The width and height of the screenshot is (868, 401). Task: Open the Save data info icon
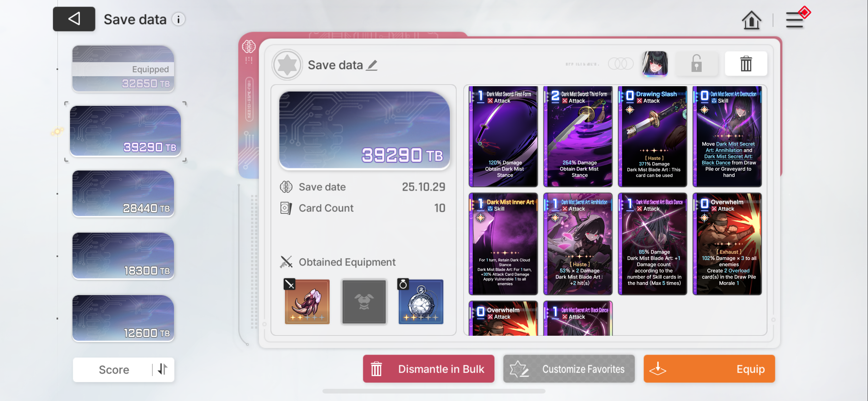(x=179, y=19)
